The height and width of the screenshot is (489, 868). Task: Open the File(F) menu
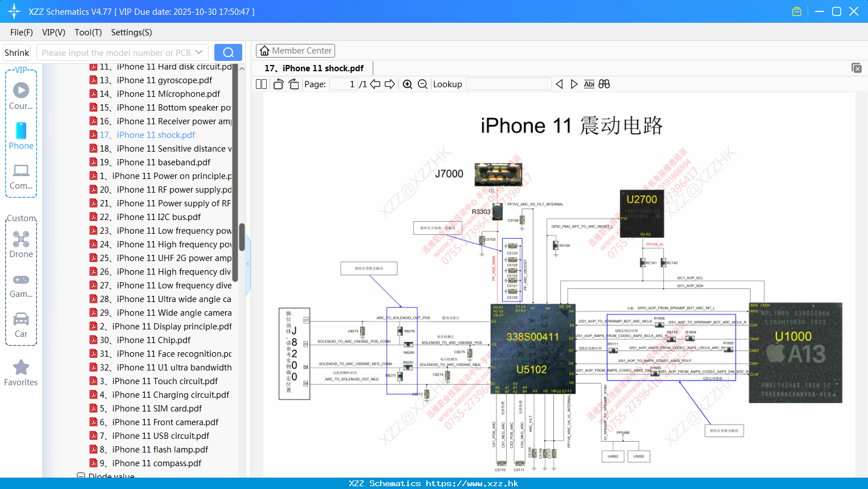pos(22,32)
